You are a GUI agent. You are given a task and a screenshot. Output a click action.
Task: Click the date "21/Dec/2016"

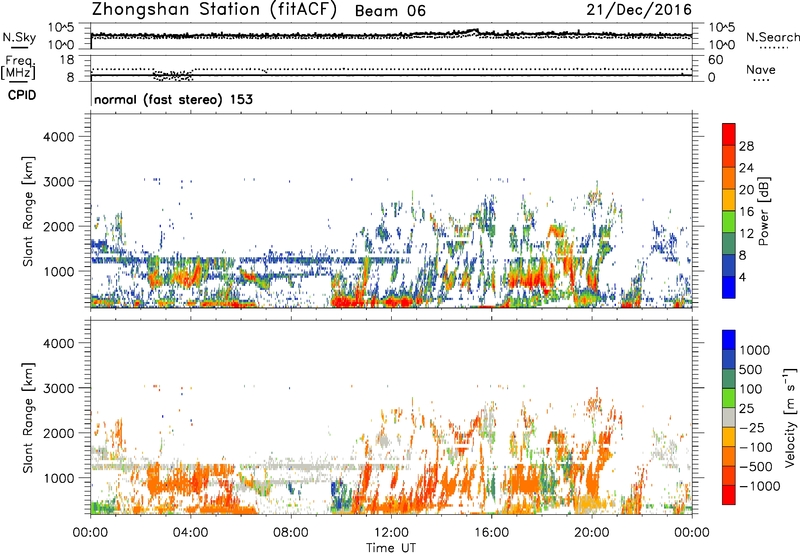point(639,10)
